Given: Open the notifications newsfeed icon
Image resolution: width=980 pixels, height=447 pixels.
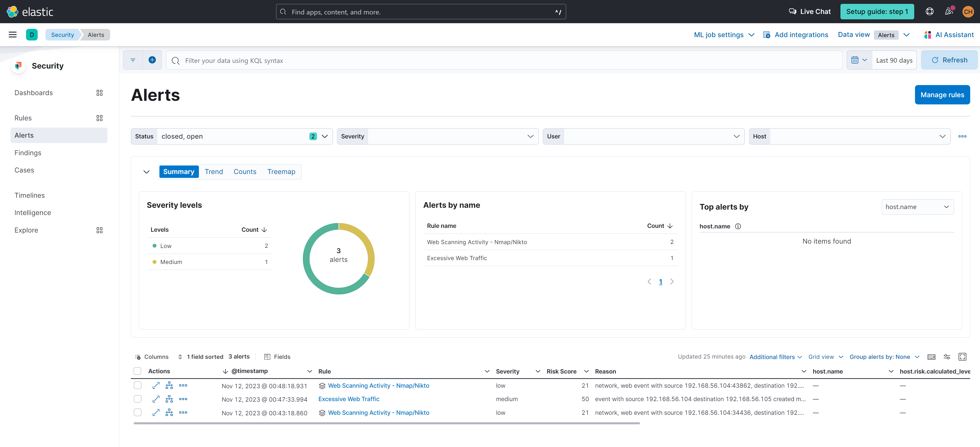Looking at the screenshot, I should coord(949,11).
